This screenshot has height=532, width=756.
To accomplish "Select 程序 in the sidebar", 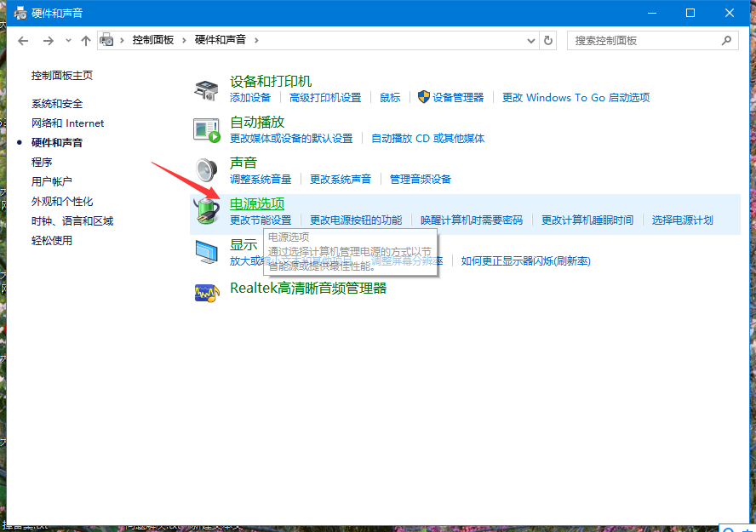I will [42, 163].
